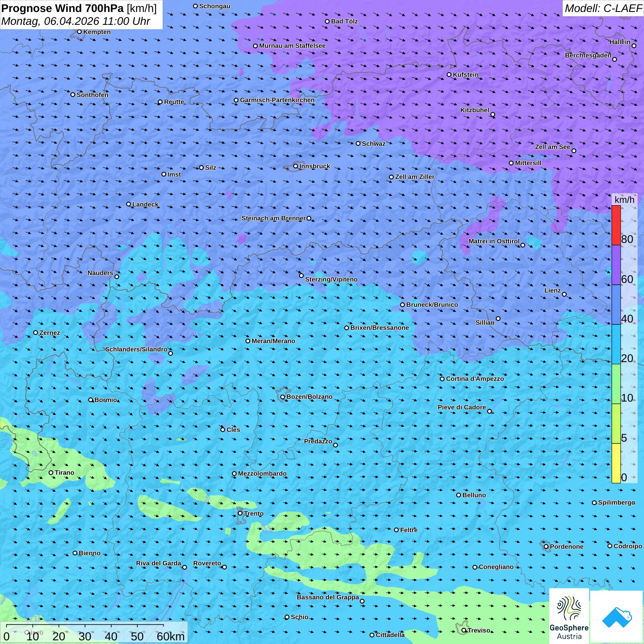Select the green legend segment between 10 and 20
Image resolution: width=644 pixels, height=644 pixels.
pos(616,384)
